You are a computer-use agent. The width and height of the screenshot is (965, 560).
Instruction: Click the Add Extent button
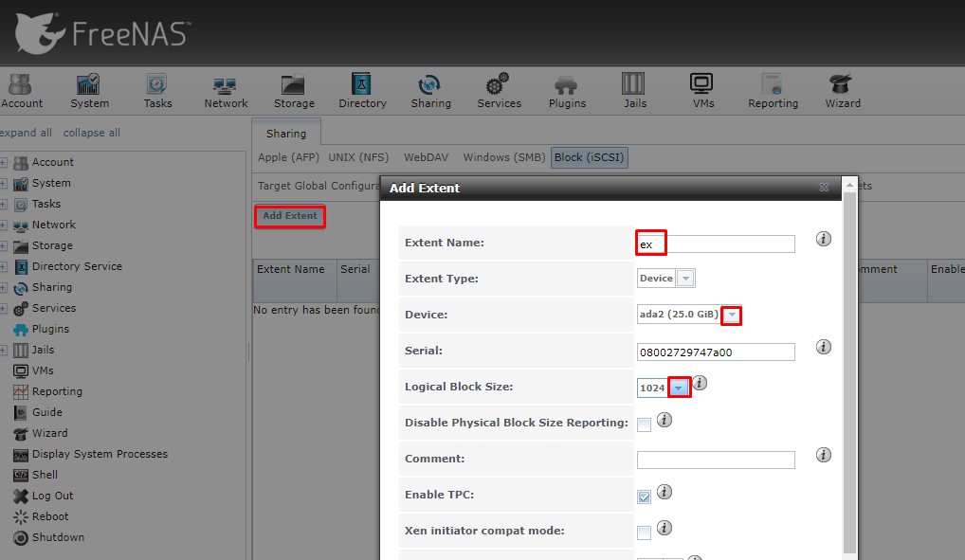(x=289, y=216)
